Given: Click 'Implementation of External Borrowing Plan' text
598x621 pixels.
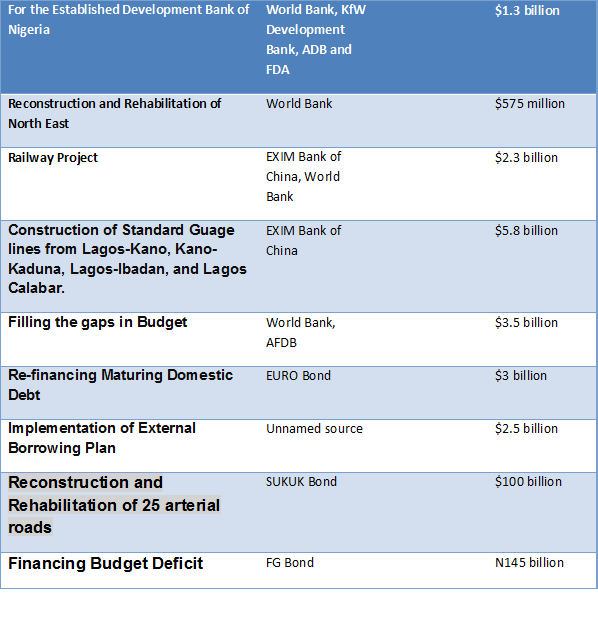Looking at the screenshot, I should 102,438.
